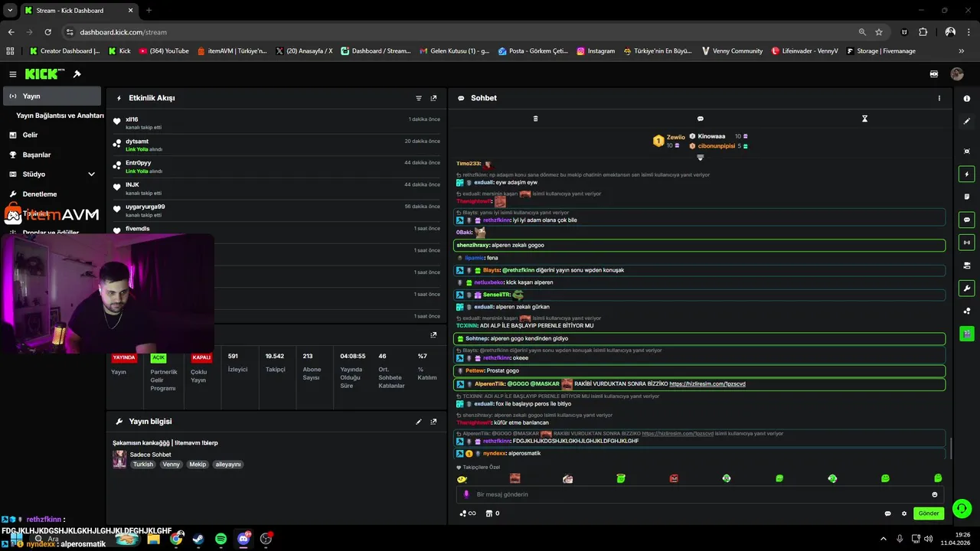Open the Venny Community bookmark
The height and width of the screenshot is (551, 980).
[x=732, y=51]
